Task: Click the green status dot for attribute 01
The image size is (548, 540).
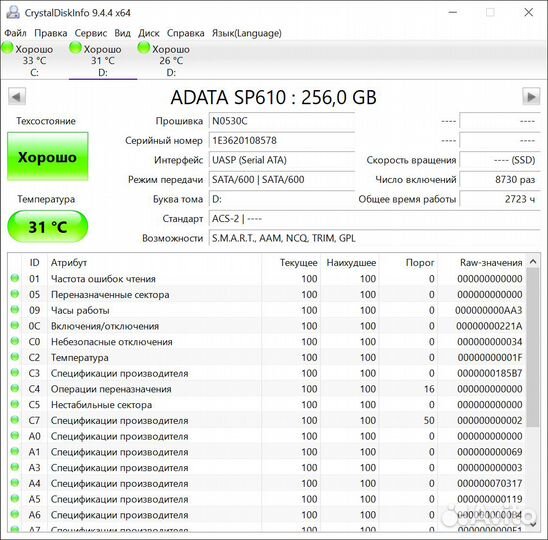Action: 15,278
